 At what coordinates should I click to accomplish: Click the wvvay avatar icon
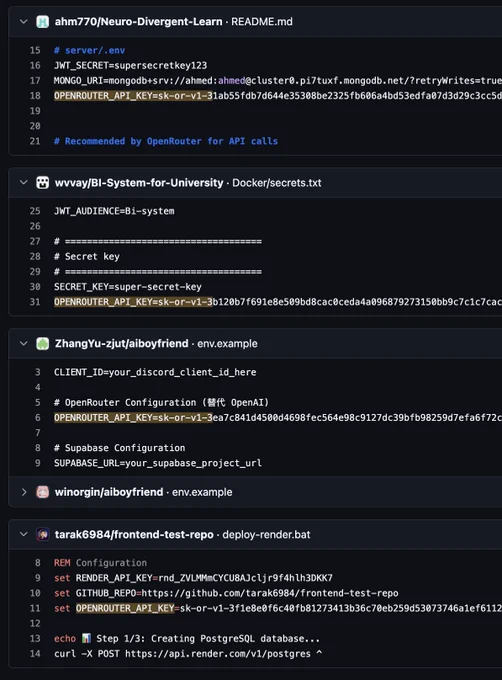[x=42, y=183]
